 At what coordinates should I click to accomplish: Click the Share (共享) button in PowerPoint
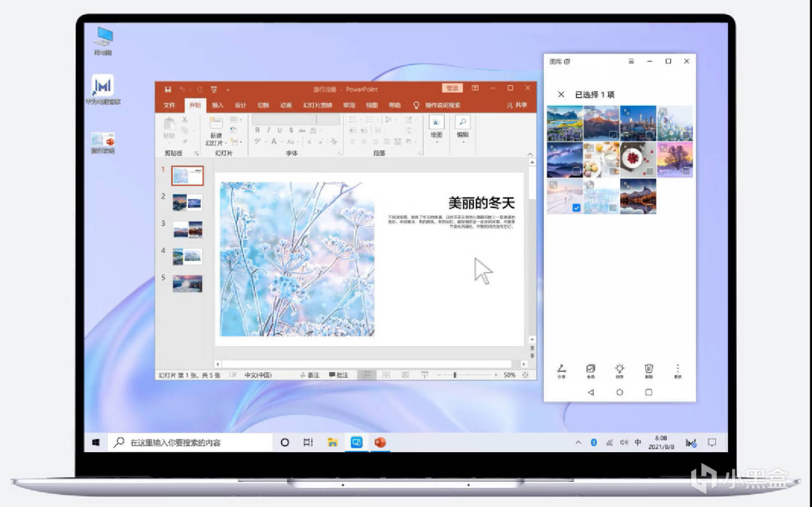pos(517,105)
